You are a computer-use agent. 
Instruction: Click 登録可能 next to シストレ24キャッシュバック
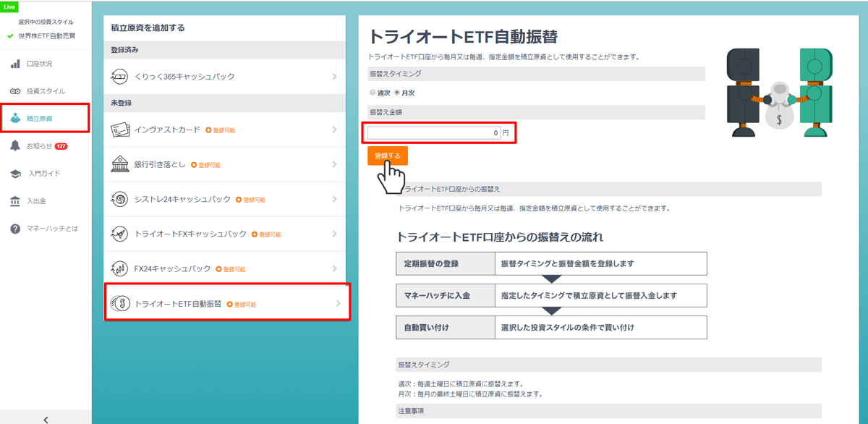(251, 200)
